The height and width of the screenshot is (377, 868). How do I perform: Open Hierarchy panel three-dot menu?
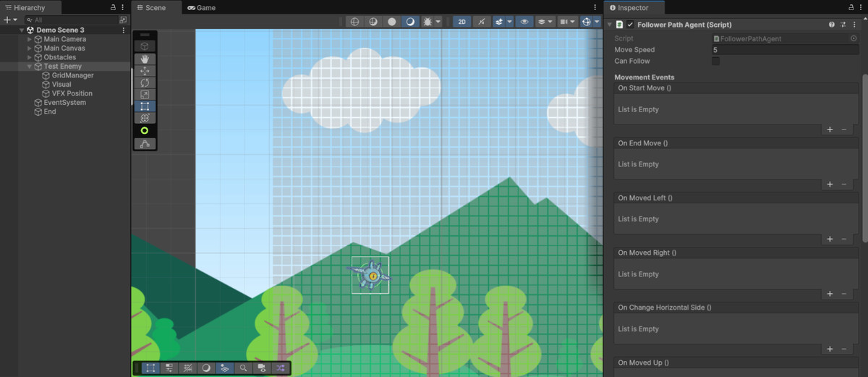[124, 7]
